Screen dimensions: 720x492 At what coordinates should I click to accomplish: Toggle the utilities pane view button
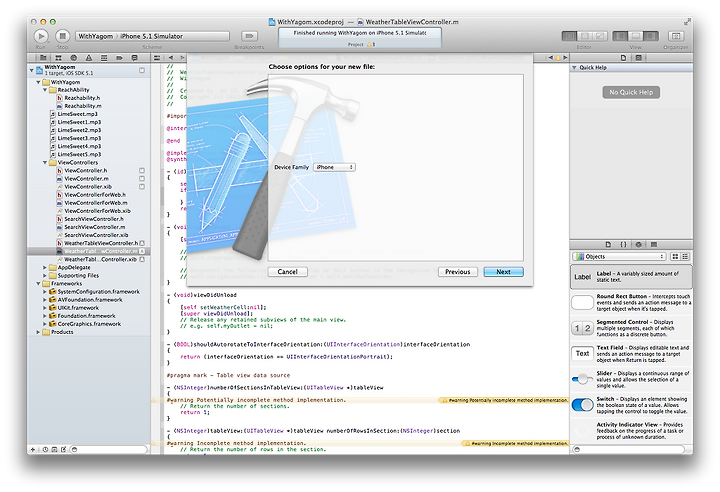click(x=651, y=36)
